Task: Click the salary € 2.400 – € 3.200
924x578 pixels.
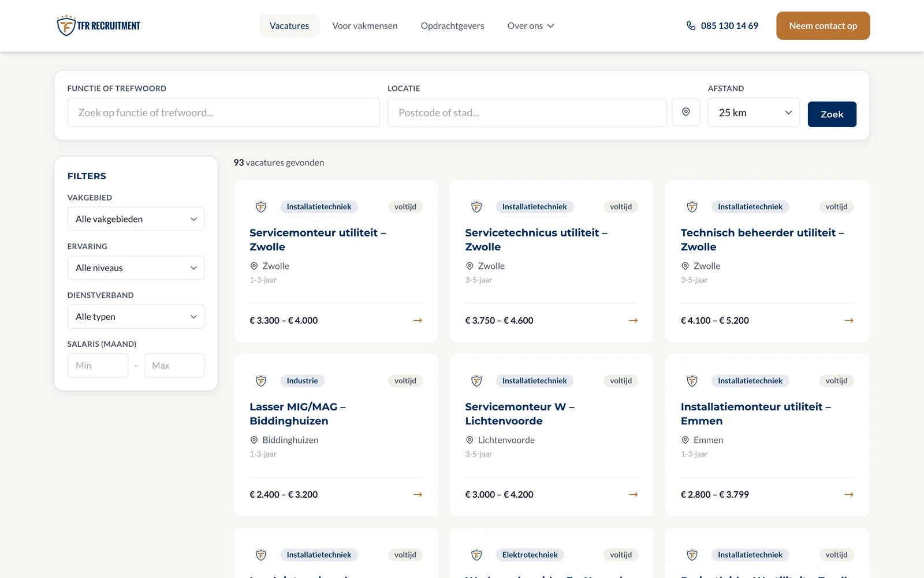Action: (x=284, y=494)
